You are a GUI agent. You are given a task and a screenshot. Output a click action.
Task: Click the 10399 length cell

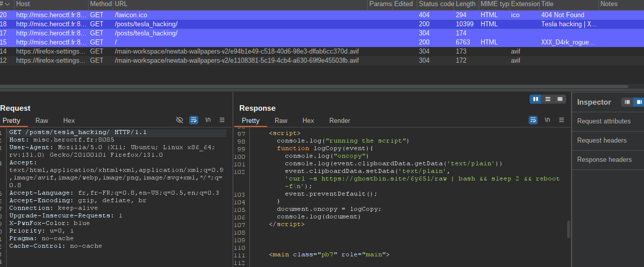(x=465, y=24)
